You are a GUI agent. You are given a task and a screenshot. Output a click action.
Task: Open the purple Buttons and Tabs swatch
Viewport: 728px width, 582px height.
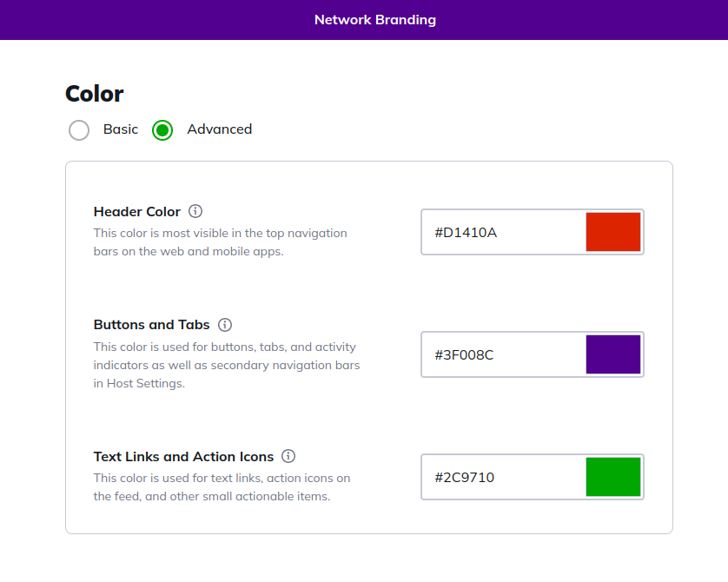tap(612, 354)
